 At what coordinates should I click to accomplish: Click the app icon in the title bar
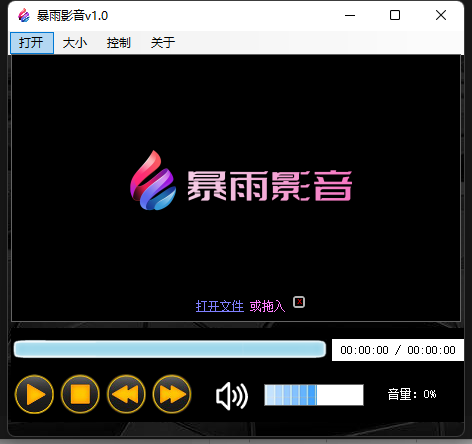24,15
